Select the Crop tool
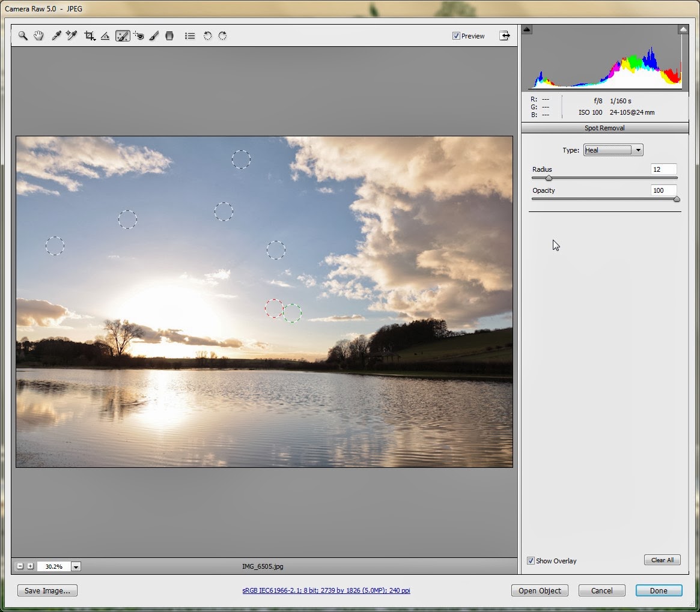This screenshot has height=612, width=700. (x=90, y=35)
